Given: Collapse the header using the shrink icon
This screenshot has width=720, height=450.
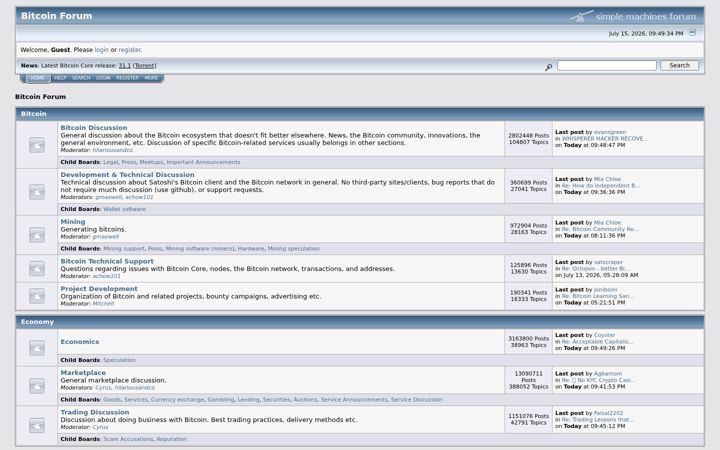Looking at the screenshot, I should [x=692, y=33].
